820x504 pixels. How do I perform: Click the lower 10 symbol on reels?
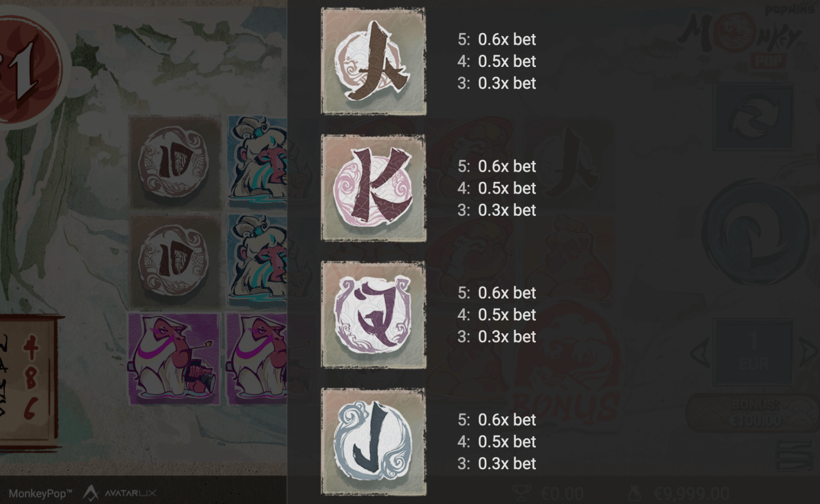pos(175,261)
